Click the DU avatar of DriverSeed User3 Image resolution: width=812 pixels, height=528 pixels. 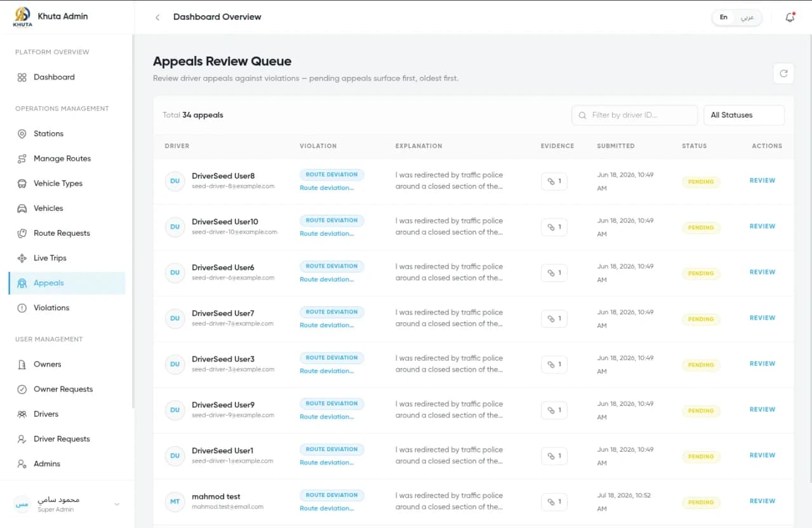coord(175,364)
